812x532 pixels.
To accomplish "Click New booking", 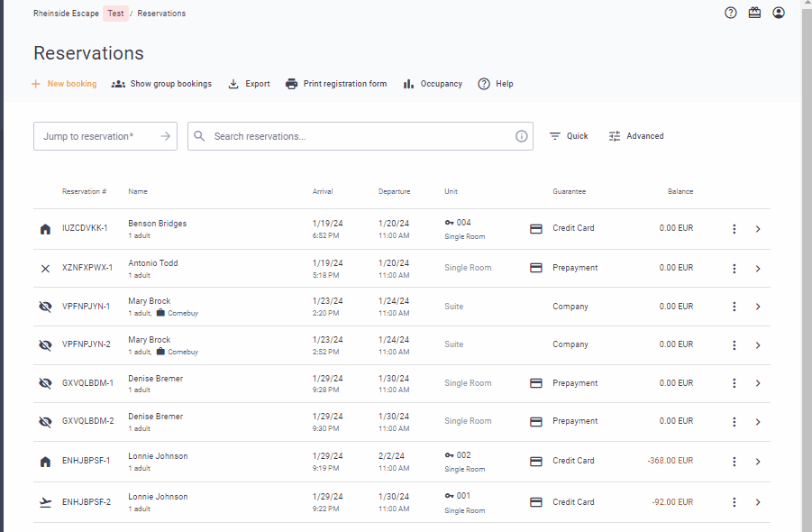I will click(x=64, y=84).
